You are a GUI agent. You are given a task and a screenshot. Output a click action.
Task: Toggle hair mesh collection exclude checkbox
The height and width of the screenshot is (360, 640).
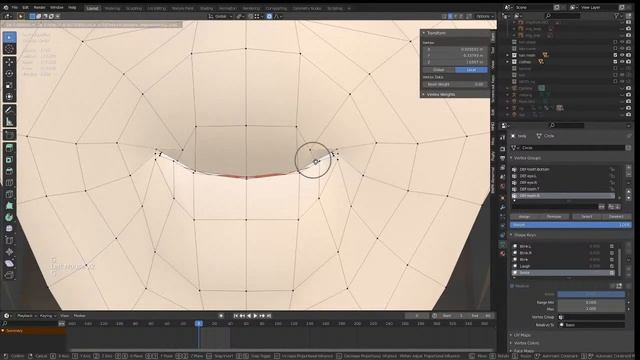(615, 55)
